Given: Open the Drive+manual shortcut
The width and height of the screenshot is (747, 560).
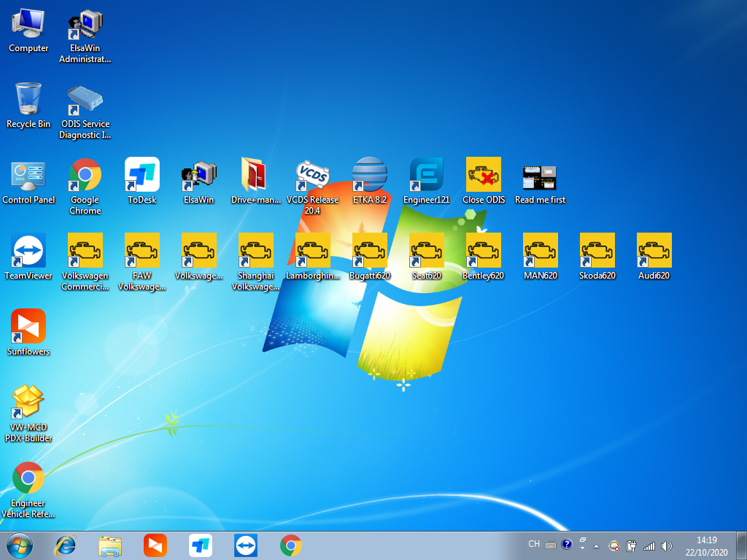Looking at the screenshot, I should click(255, 175).
